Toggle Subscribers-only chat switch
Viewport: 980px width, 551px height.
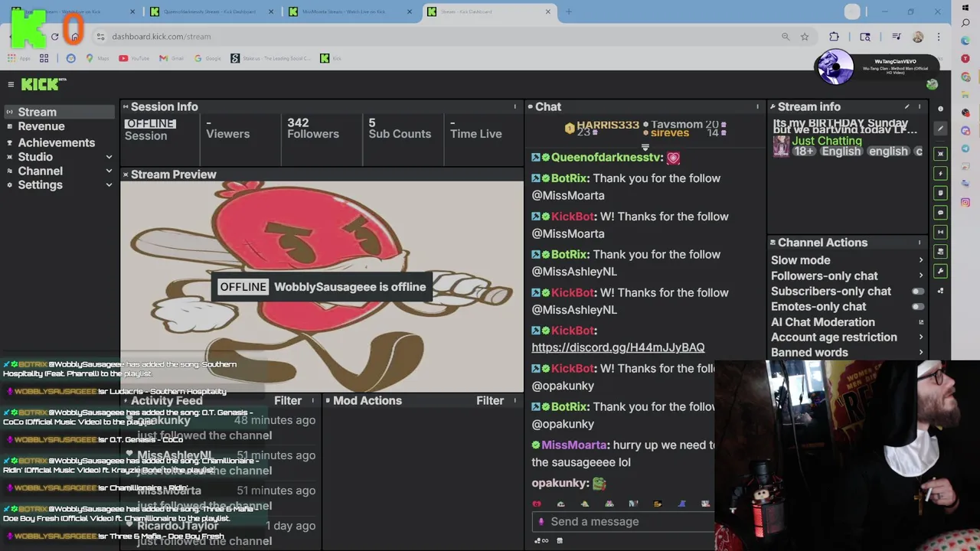coord(917,292)
